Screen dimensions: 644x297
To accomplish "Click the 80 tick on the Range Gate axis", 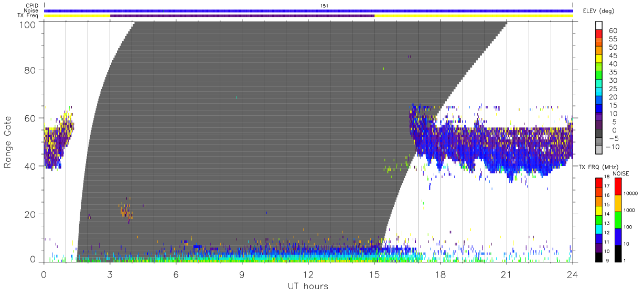I will coord(30,70).
